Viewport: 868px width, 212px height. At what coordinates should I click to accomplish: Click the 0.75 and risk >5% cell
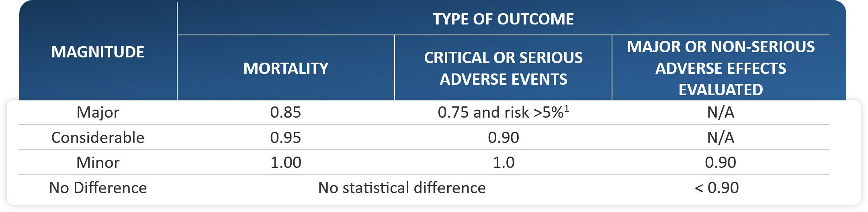(x=500, y=113)
